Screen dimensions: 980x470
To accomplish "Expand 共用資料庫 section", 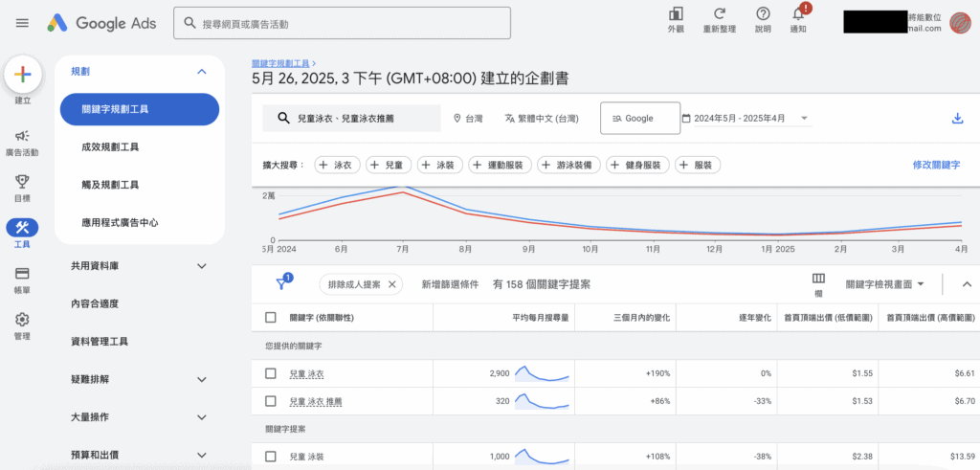I will (x=201, y=266).
